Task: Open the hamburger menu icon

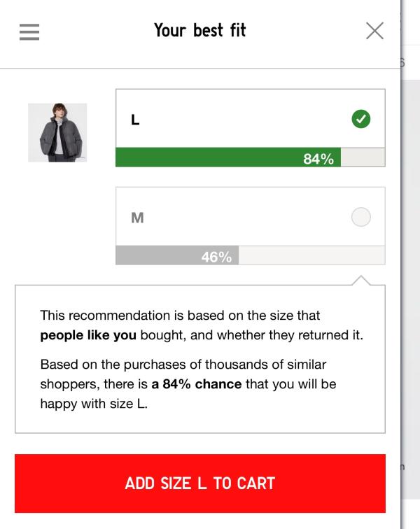Action: [x=29, y=31]
